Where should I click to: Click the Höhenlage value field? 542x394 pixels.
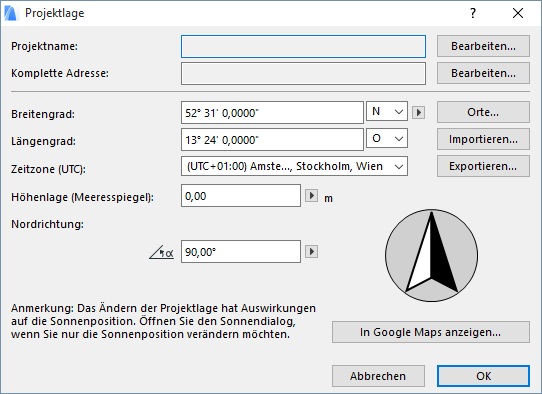pyautogui.click(x=241, y=196)
